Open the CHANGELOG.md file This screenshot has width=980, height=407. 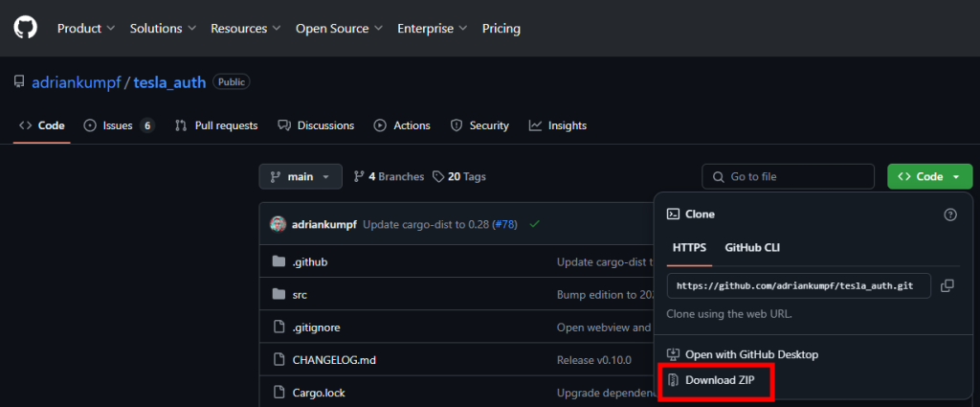[334, 359]
